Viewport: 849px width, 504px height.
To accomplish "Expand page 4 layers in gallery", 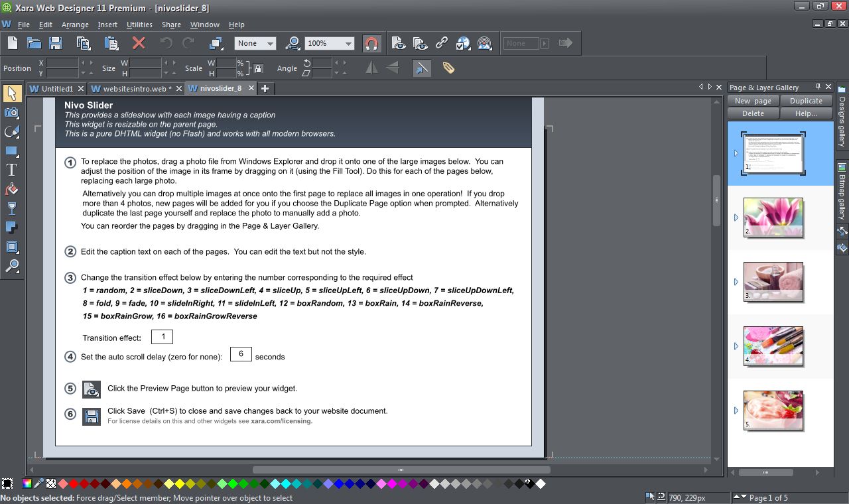I will (736, 346).
